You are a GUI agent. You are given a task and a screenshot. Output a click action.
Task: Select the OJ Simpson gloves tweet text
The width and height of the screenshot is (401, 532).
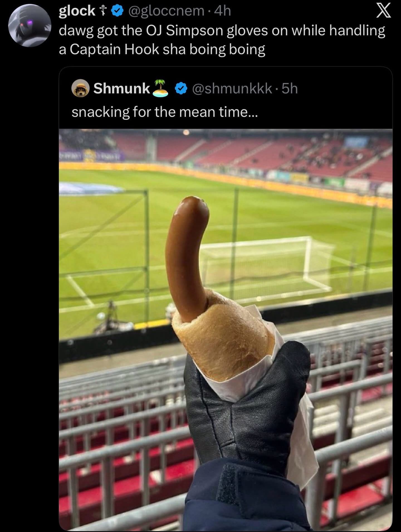222,40
